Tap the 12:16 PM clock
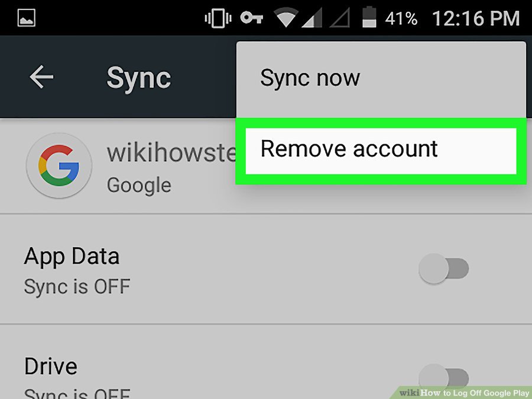Screen dimensions: 532x399 pyautogui.click(x=476, y=18)
